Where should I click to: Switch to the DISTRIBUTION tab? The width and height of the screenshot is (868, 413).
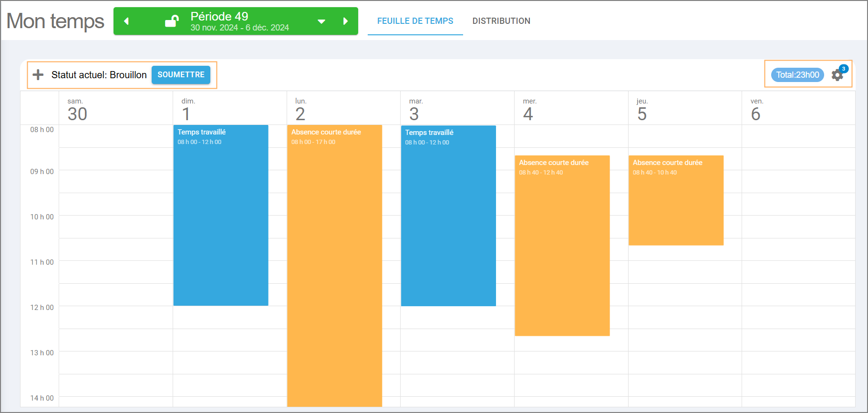[x=501, y=21]
